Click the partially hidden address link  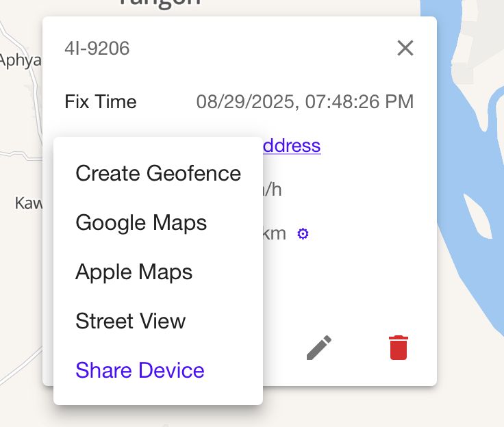(x=292, y=145)
